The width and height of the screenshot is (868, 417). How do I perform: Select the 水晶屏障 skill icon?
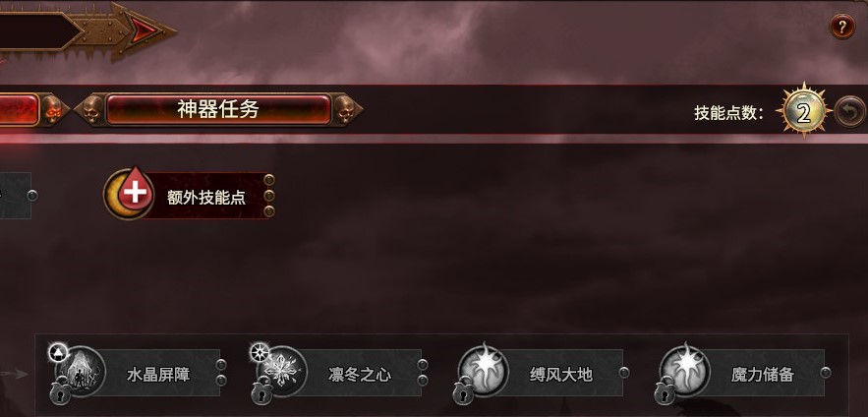point(82,371)
